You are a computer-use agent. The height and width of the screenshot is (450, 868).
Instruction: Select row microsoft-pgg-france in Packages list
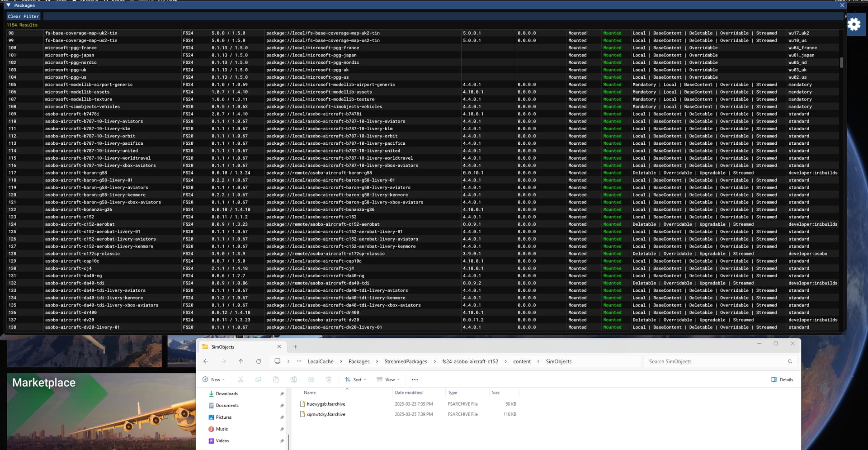coord(423,48)
